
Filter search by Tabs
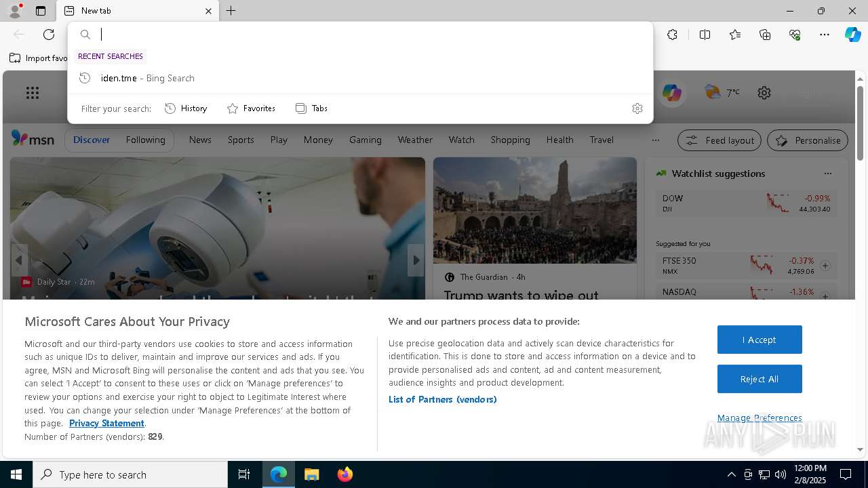click(311, 108)
